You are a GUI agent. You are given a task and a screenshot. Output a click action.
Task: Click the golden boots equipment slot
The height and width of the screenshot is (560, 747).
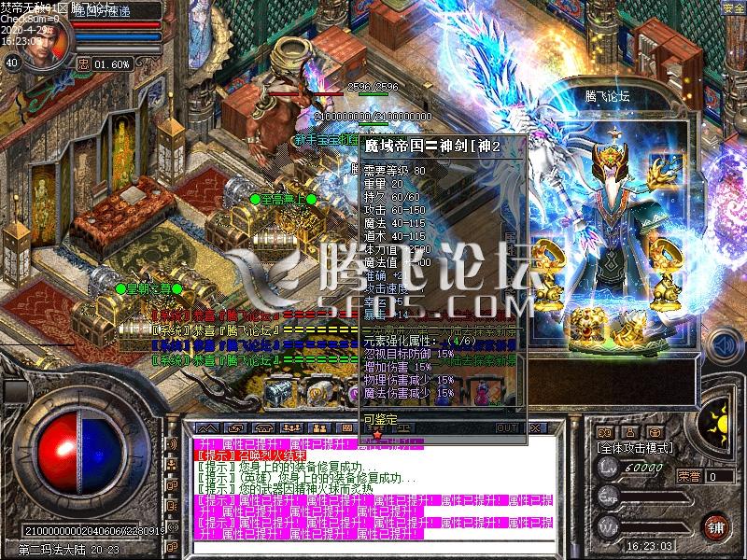pos(631,328)
